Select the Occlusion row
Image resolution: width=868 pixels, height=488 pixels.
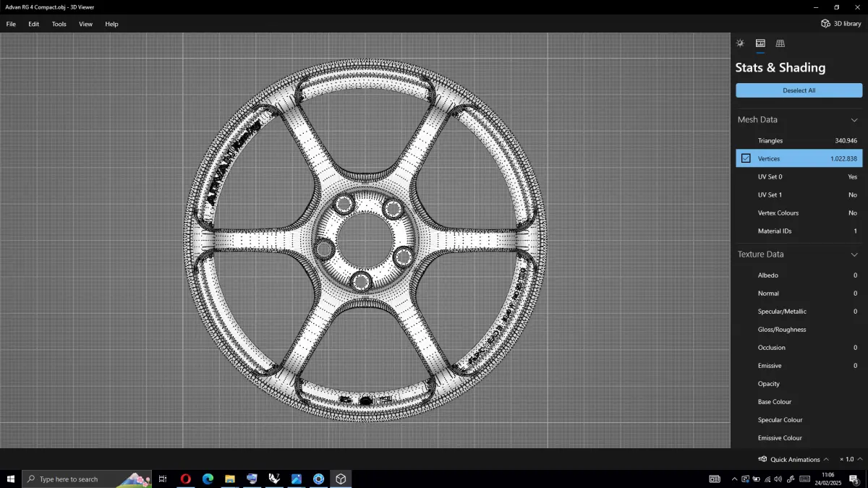coord(799,347)
